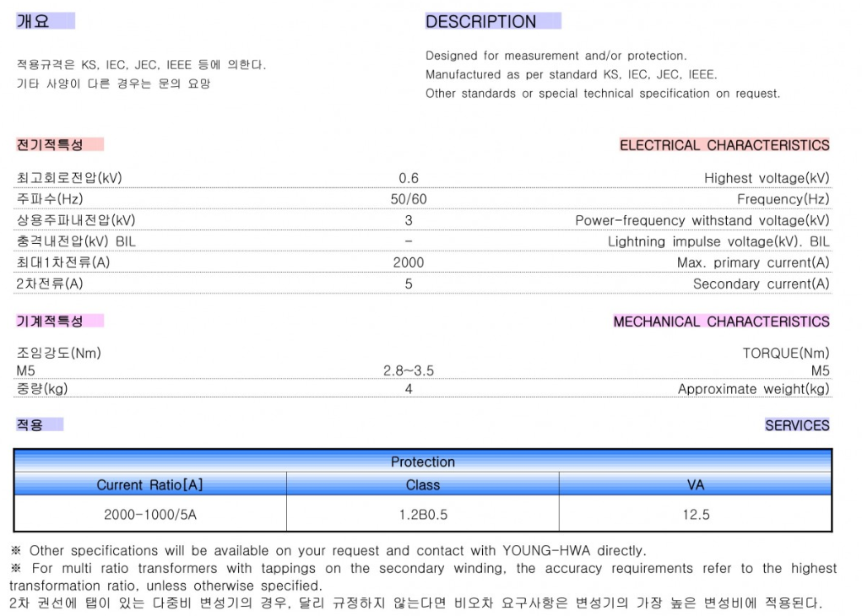Viewport: 862px width, 616px height.
Task: Select the 50/60 frequency value
Action: point(409,199)
